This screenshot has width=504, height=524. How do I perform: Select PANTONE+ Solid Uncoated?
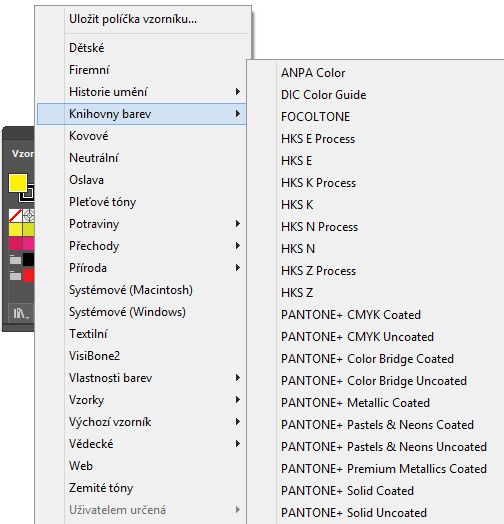point(376,513)
